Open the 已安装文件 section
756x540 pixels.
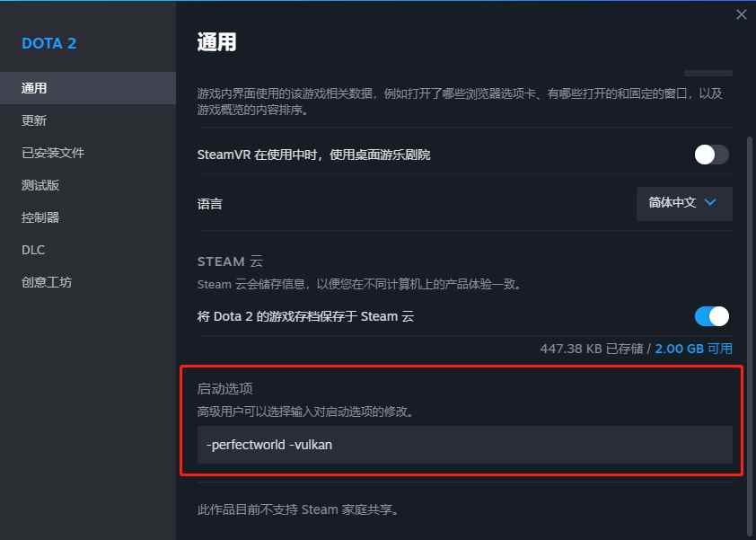click(88, 153)
